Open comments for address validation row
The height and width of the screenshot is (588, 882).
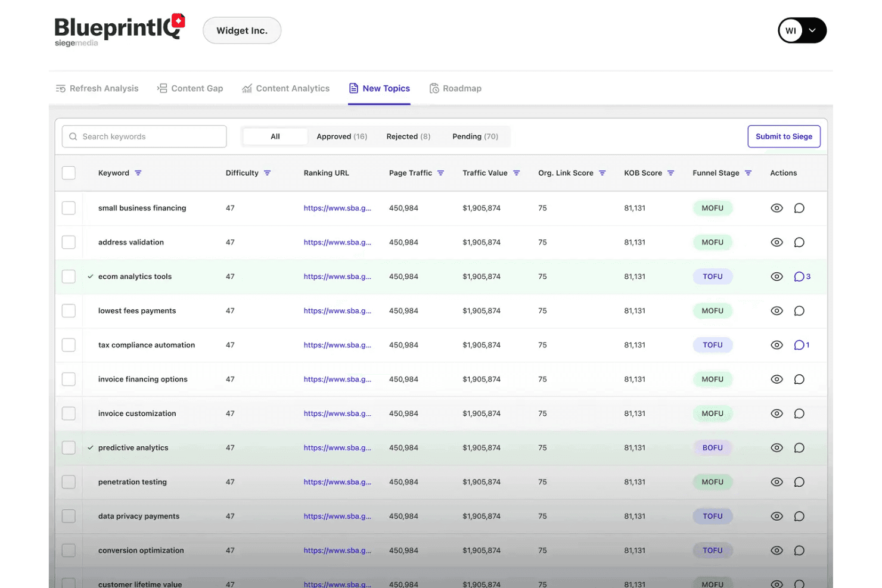(799, 242)
